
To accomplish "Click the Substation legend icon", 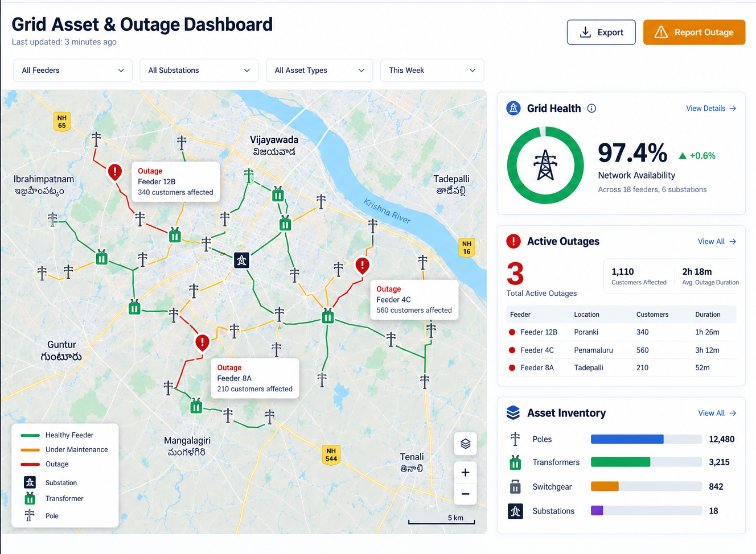I will click(30, 482).
